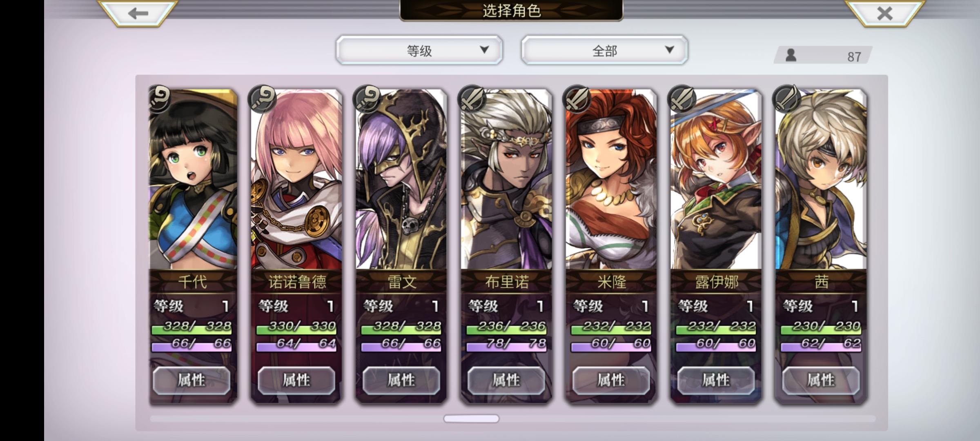Click the staff class icon on 雷文's card
Viewport: 980px width, 441px height.
(368, 99)
